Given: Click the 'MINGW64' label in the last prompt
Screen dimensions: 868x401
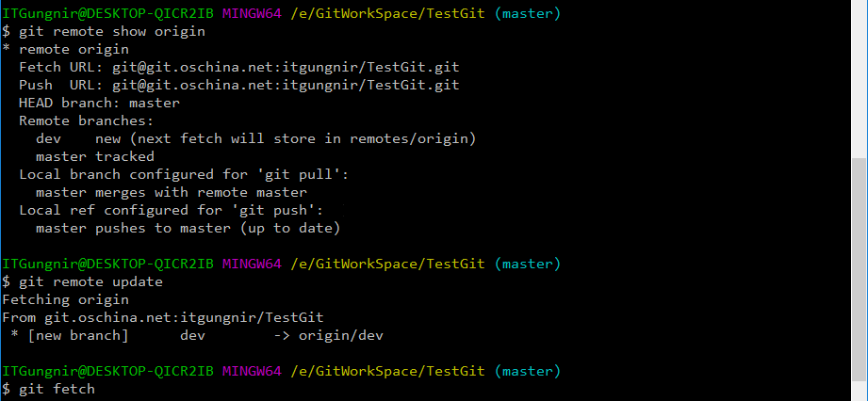Looking at the screenshot, I should point(252,371).
